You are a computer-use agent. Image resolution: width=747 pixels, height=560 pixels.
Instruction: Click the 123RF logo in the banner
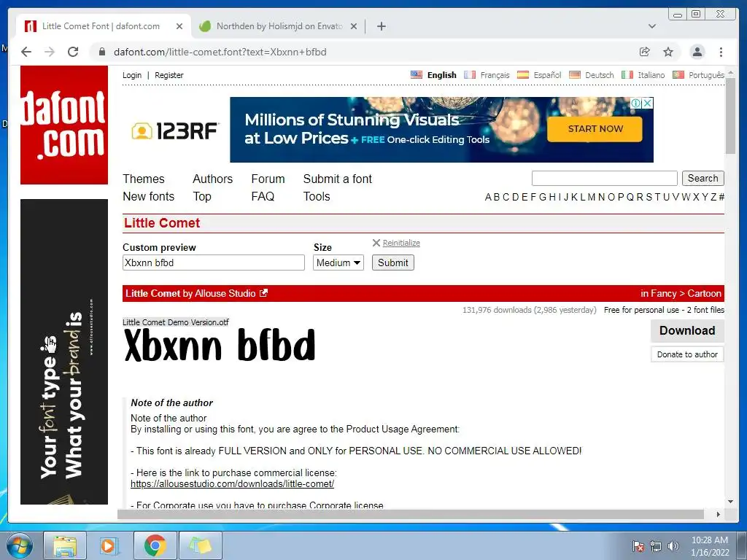[175, 131]
